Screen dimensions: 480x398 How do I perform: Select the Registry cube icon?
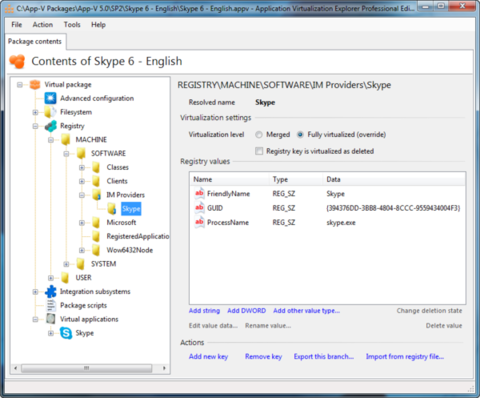click(51, 126)
